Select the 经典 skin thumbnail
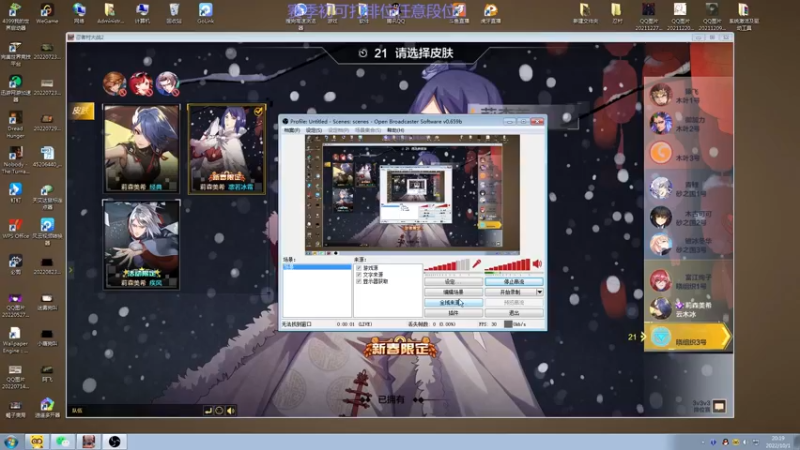This screenshot has width=800, height=450. 141,148
